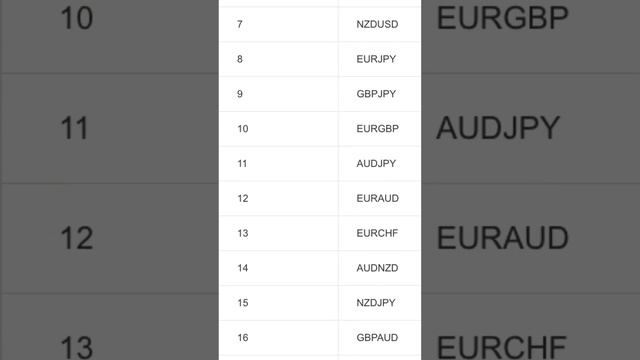Click the GBPAUD pair in row 16
This screenshot has width=640, height=360.
click(377, 338)
